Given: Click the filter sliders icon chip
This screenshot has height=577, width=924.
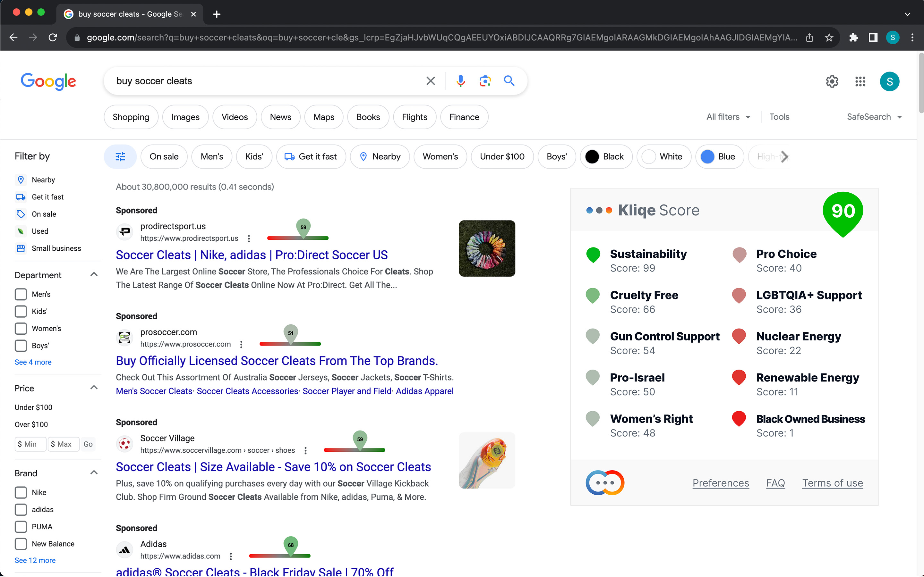Looking at the screenshot, I should [x=120, y=156].
